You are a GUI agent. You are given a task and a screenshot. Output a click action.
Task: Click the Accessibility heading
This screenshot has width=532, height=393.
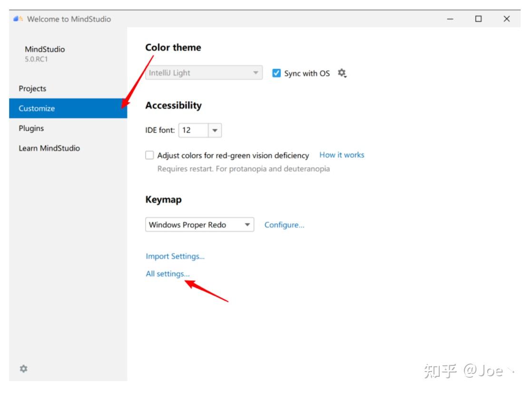click(x=173, y=106)
